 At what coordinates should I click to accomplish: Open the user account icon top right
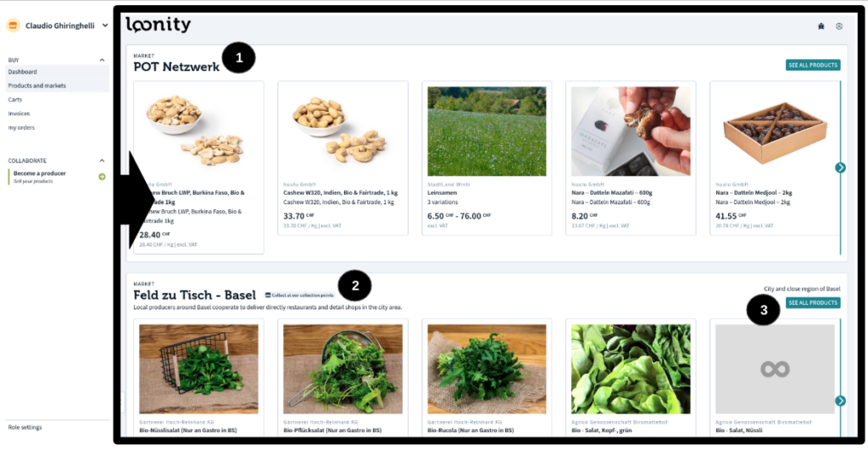[x=839, y=26]
